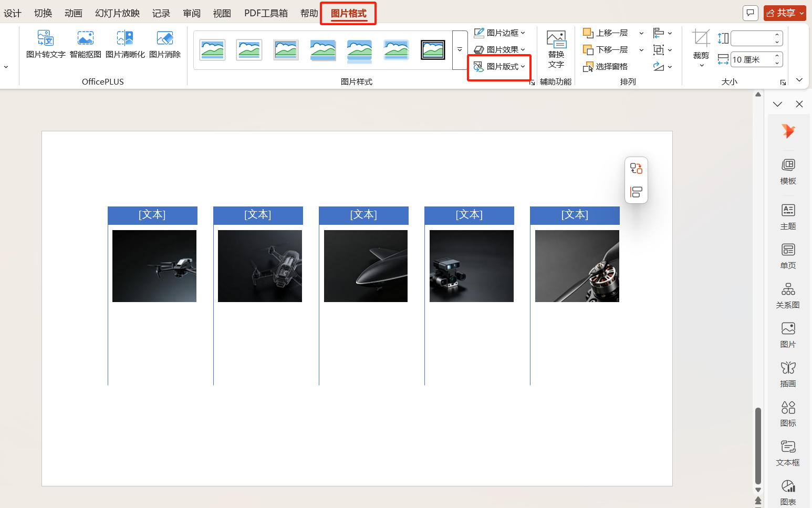This screenshot has height=508, width=812.
Task: Open the 替换文字 alt text tool
Action: (556, 49)
